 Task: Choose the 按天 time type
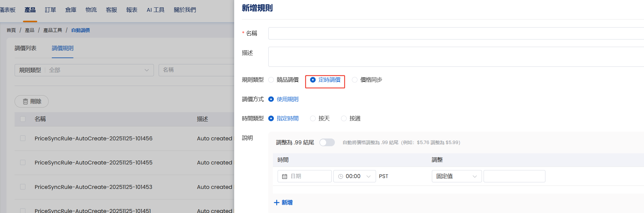(x=313, y=118)
